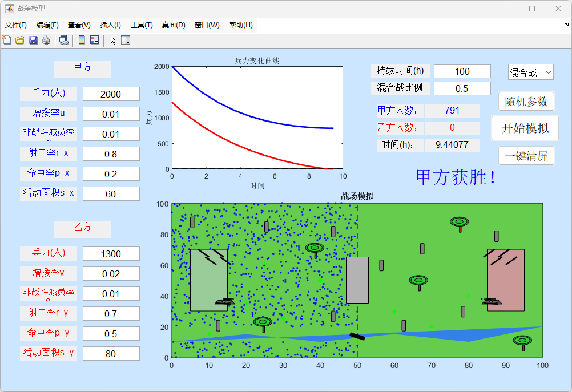Open the 工具(T) menu
Image resolution: width=572 pixels, height=392 pixels.
click(142, 25)
